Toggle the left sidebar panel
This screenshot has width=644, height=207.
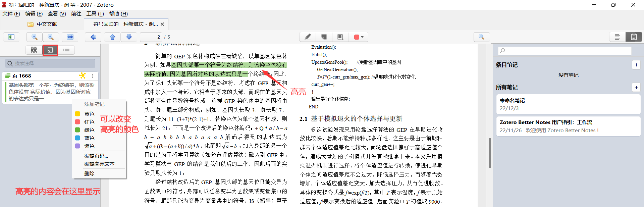pyautogui.click(x=11, y=37)
